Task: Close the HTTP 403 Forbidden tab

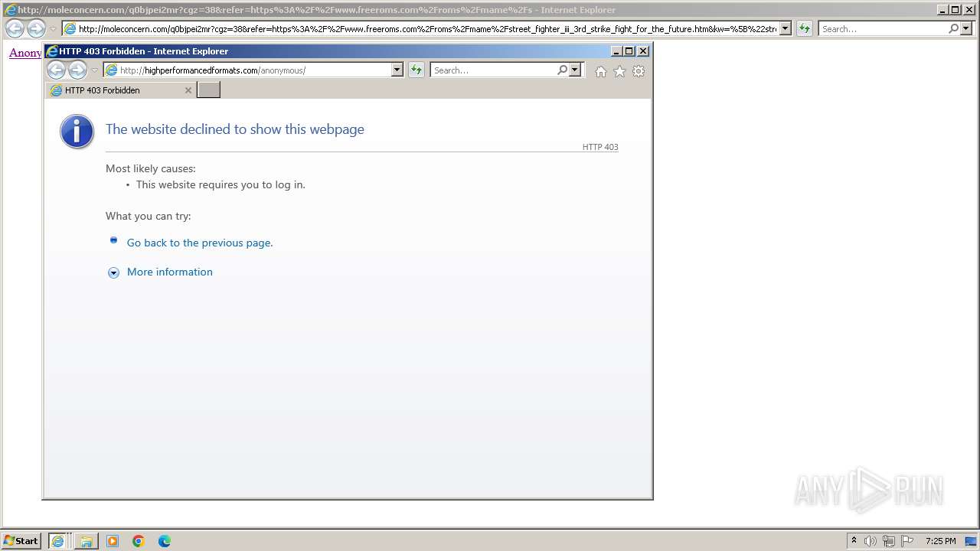Action: (x=188, y=90)
